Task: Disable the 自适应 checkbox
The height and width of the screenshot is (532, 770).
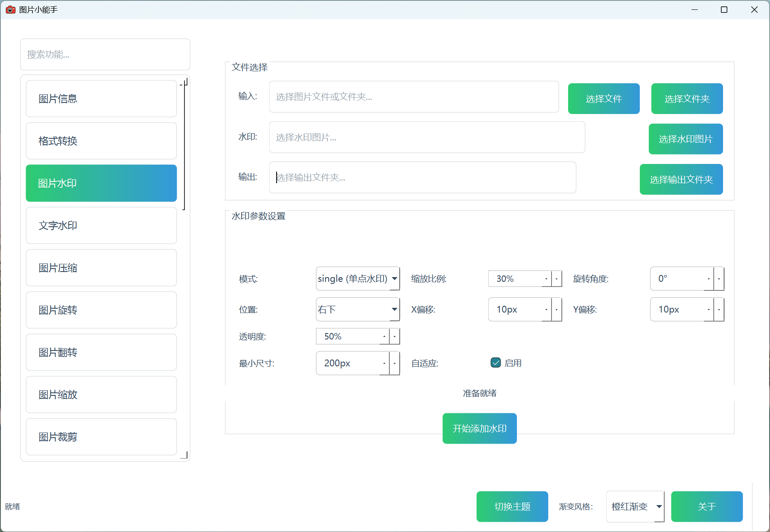Action: pyautogui.click(x=496, y=362)
